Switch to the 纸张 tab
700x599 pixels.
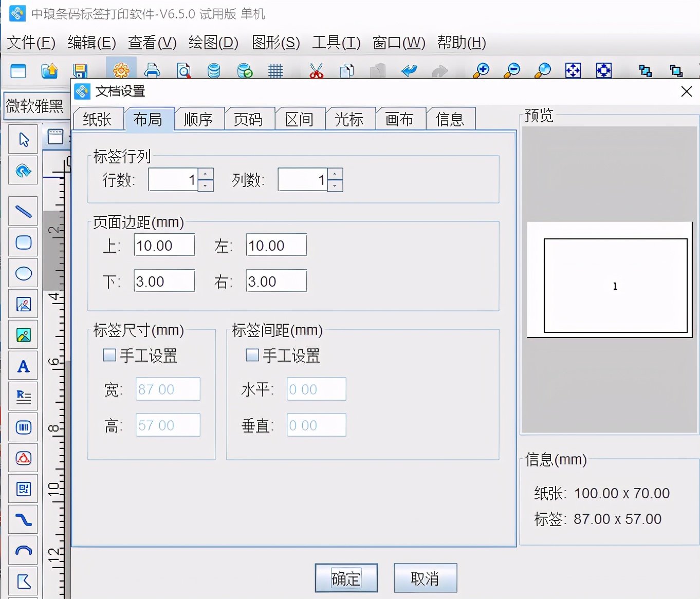(98, 119)
